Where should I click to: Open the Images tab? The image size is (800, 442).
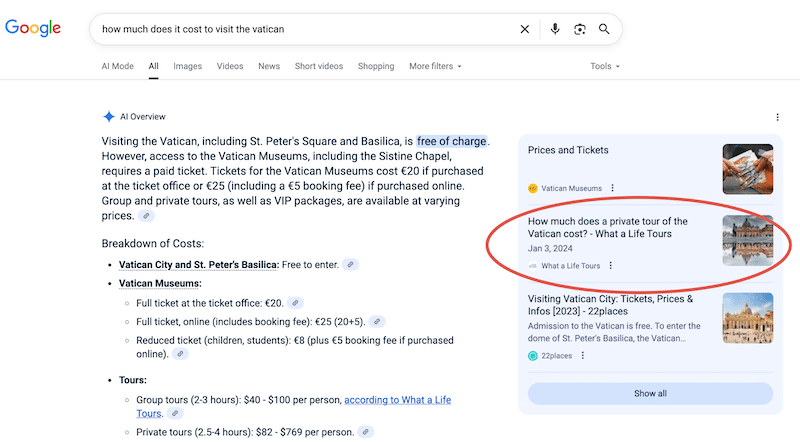coord(187,66)
